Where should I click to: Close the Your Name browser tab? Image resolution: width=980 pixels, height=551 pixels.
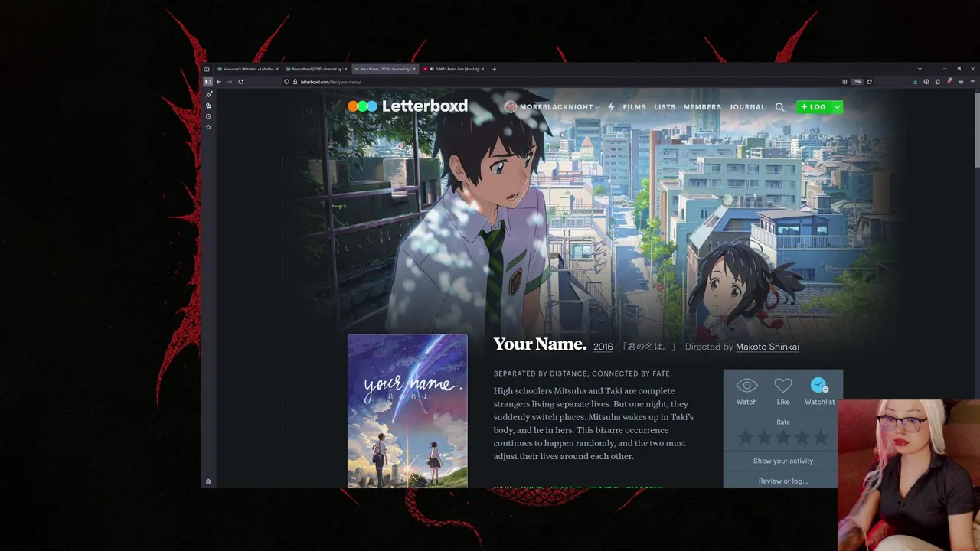(414, 69)
